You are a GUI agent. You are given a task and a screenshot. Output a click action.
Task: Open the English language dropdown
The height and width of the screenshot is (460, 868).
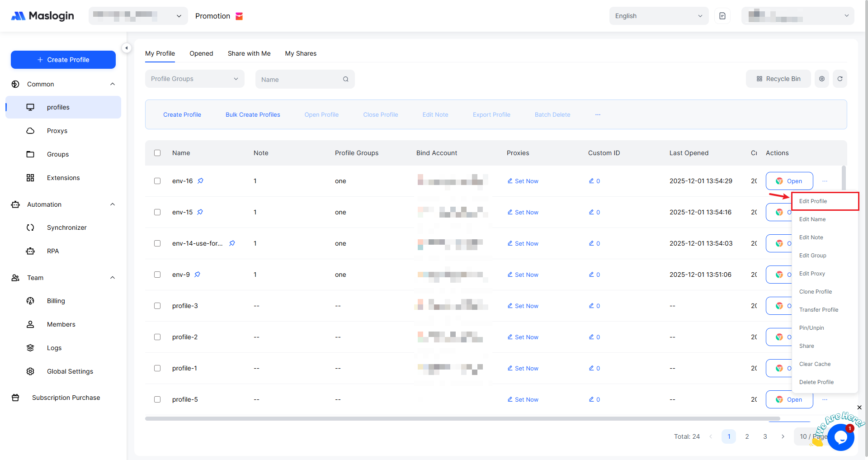658,16
